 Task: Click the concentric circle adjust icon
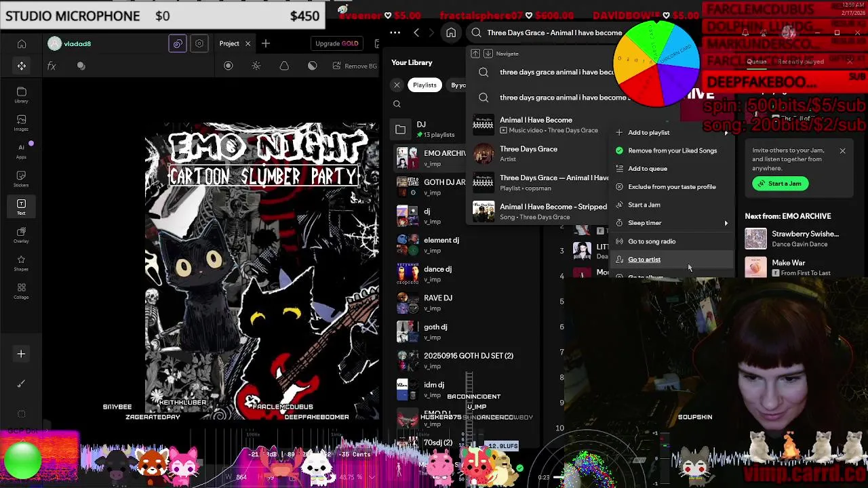pyautogui.click(x=229, y=66)
